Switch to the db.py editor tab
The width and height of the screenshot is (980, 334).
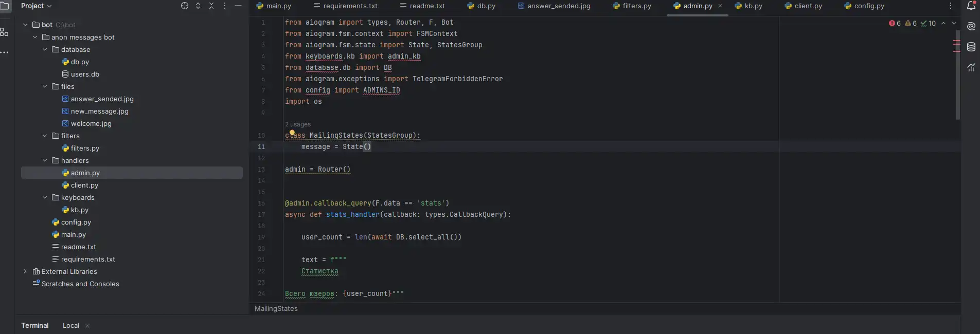(482, 6)
